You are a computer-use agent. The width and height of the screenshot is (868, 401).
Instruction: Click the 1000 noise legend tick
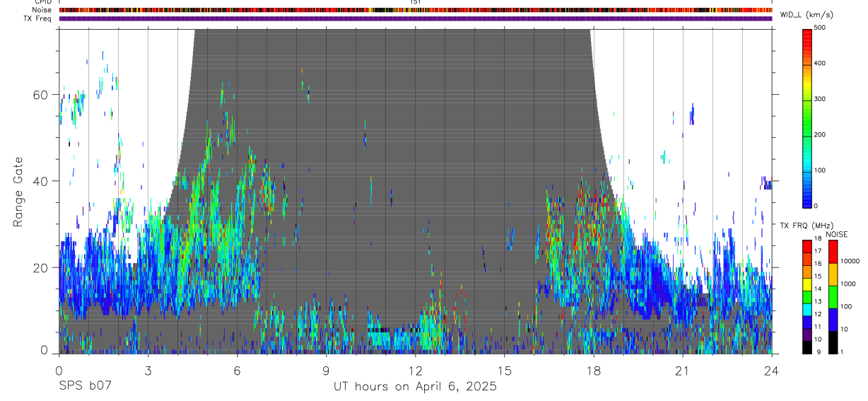[848, 284]
